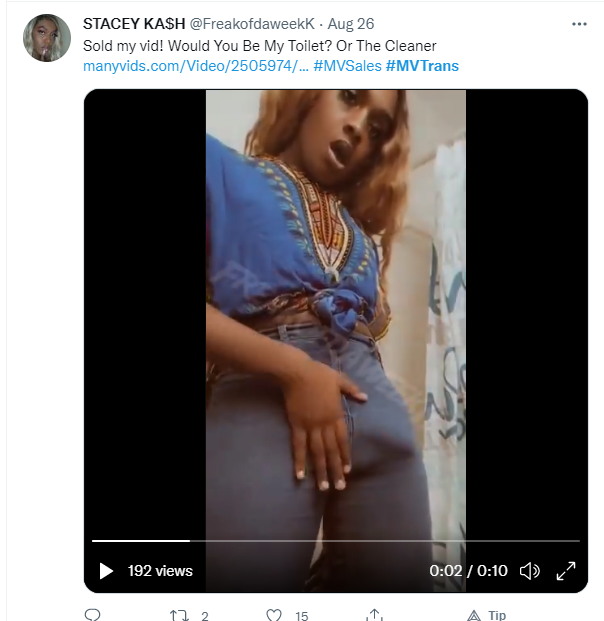604x621 pixels.
Task: Click the like count of 15
Action: pos(301,616)
